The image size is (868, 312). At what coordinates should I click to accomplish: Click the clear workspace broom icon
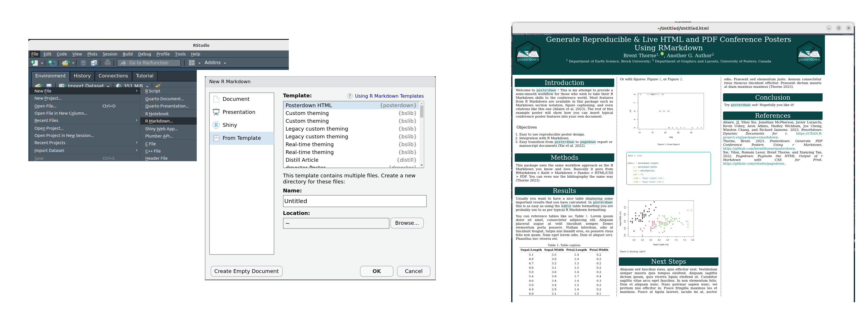(x=158, y=85)
